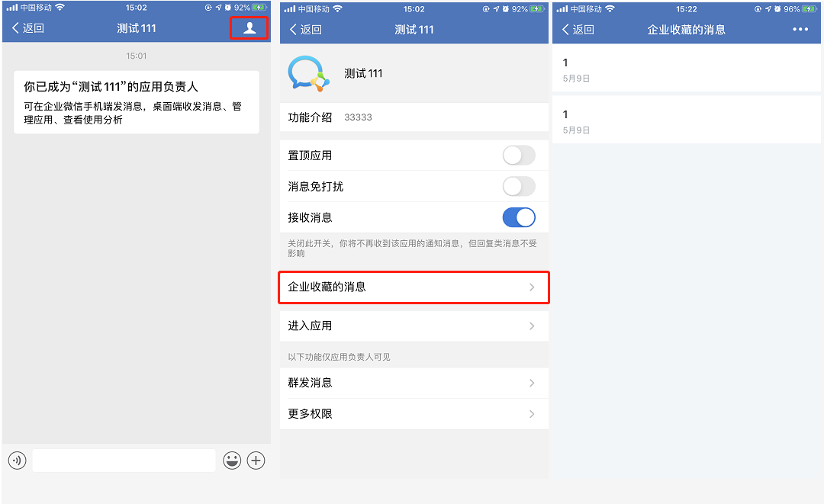Open 企业收藏的消息 row chevron

click(x=532, y=287)
